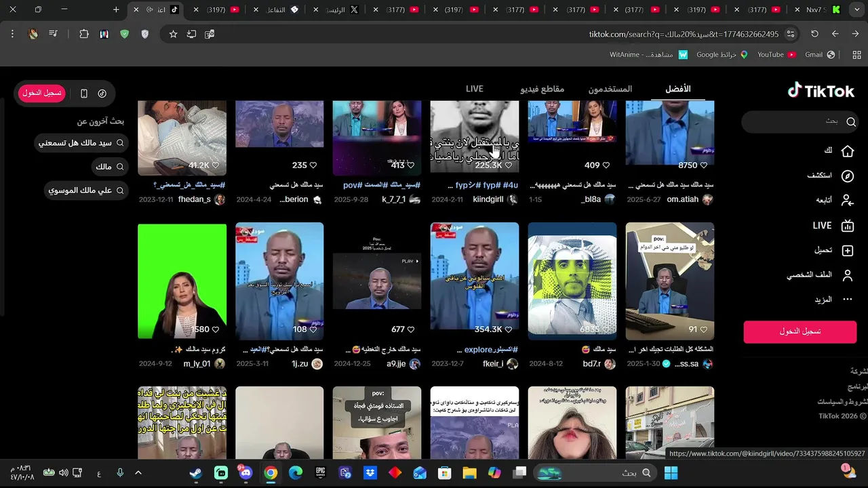This screenshot has height=488, width=868.
Task: Open user kiindgirll profile link
Action: click(x=488, y=200)
